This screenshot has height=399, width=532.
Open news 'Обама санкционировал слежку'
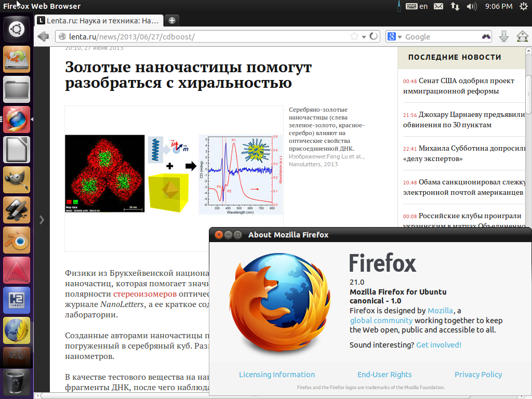point(464,187)
